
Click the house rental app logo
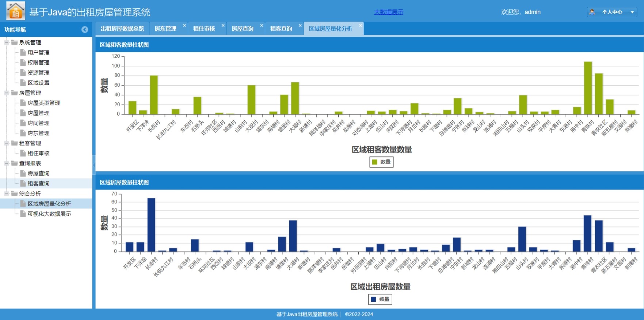[16, 11]
